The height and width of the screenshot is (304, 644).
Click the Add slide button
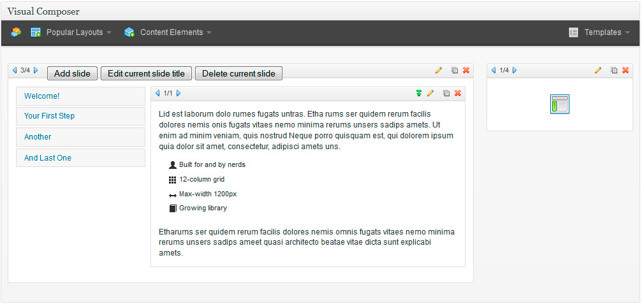72,73
